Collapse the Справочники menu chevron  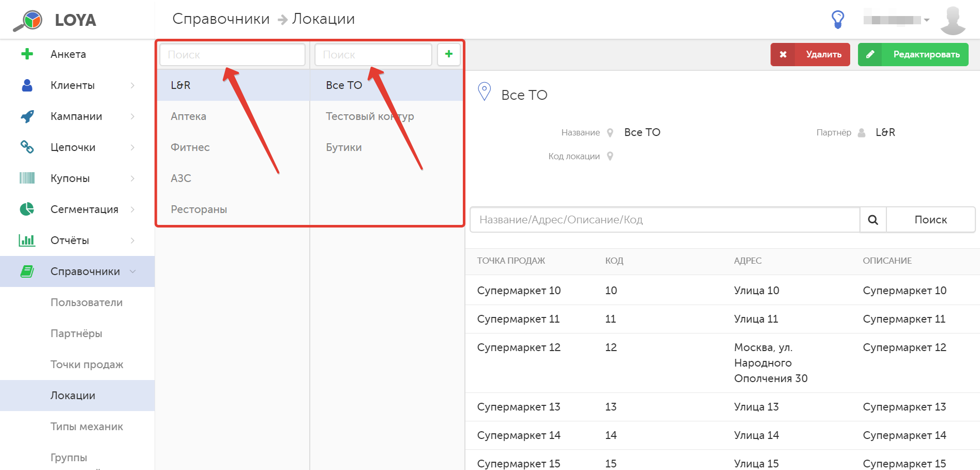point(133,271)
